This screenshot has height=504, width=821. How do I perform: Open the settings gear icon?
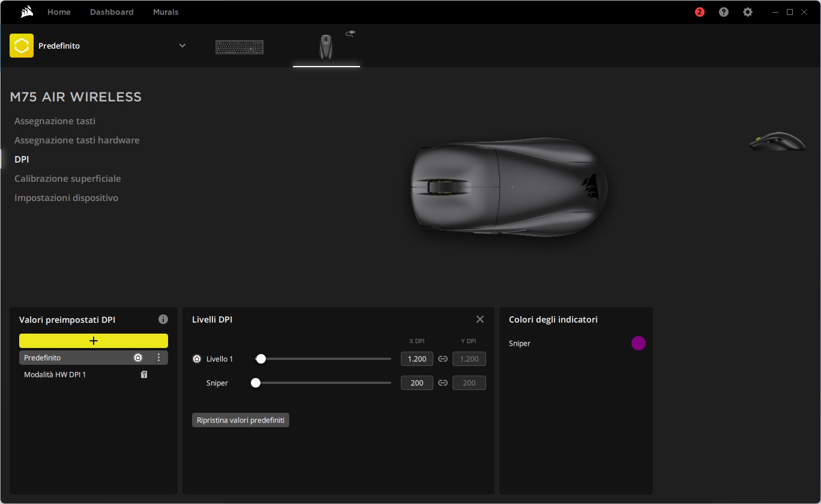[x=747, y=12]
